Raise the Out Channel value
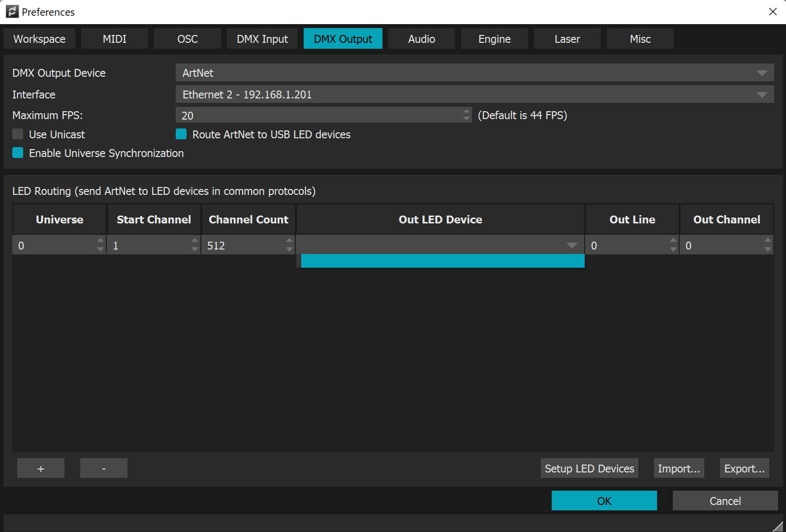The width and height of the screenshot is (786, 532). tap(768, 241)
